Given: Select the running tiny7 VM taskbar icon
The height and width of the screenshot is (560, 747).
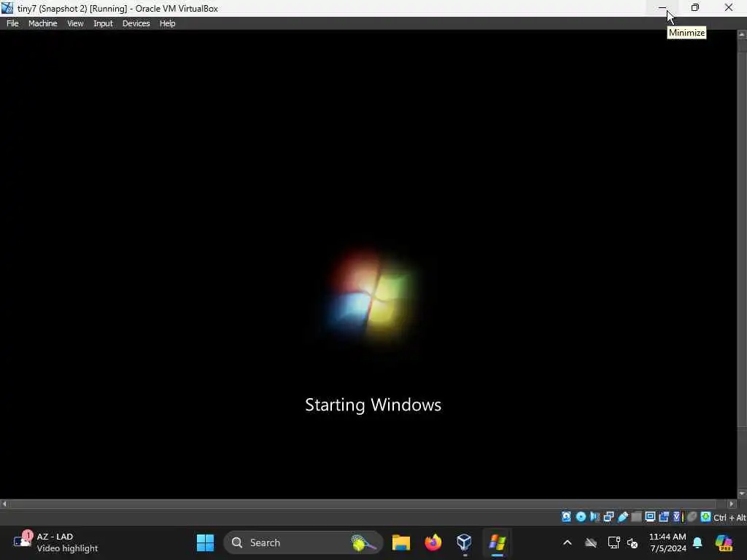Looking at the screenshot, I should 497,542.
